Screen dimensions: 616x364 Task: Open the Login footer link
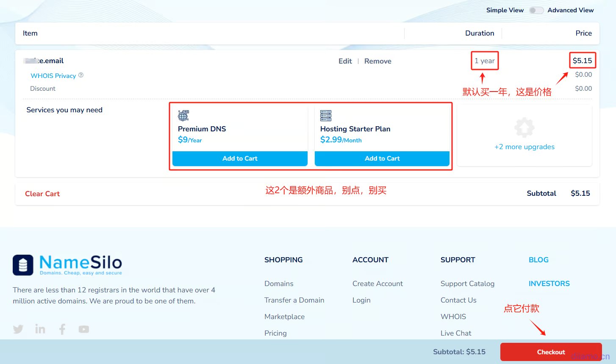coord(361,300)
